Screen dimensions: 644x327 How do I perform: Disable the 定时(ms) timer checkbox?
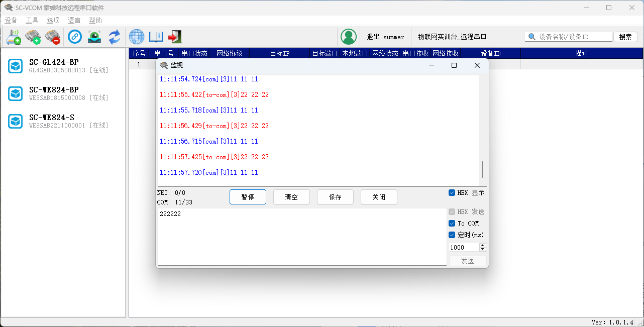[x=452, y=235]
